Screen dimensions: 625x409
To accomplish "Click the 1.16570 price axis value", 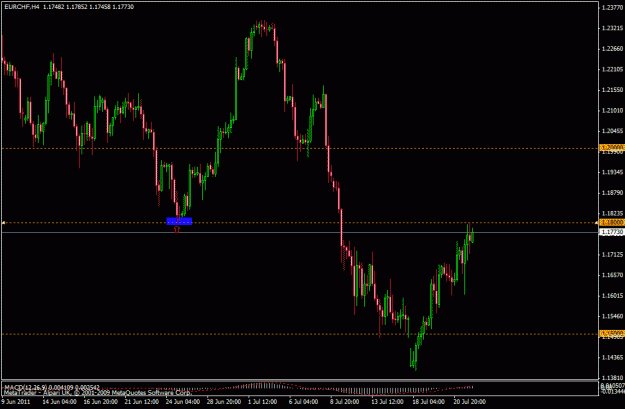I will (613, 275).
